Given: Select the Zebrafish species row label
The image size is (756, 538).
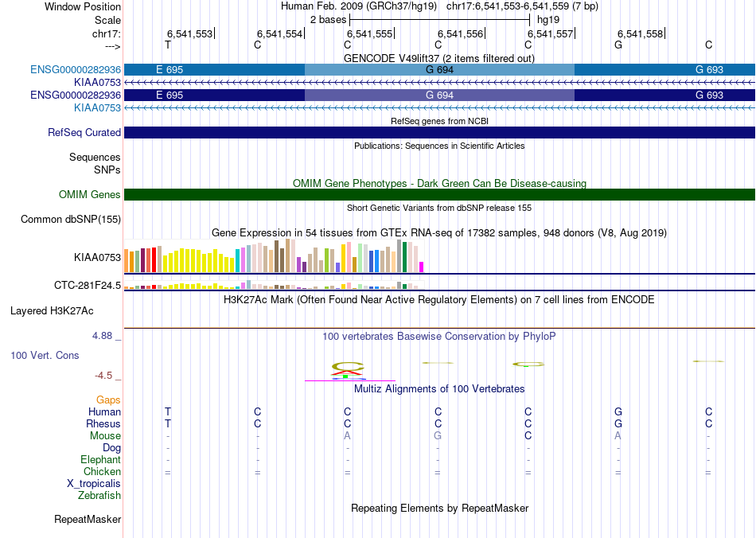Looking at the screenshot, I should click(x=99, y=495).
